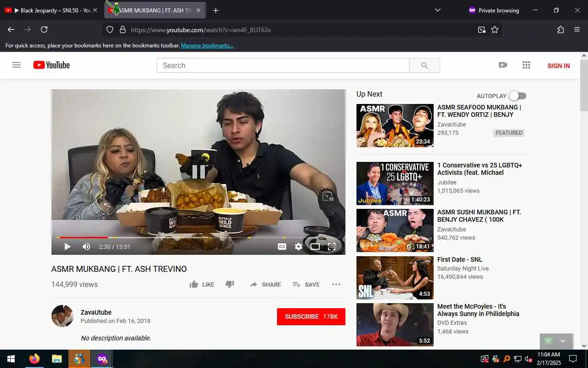This screenshot has height=368, width=588.
Task: Save the video to a playlist
Action: point(306,284)
